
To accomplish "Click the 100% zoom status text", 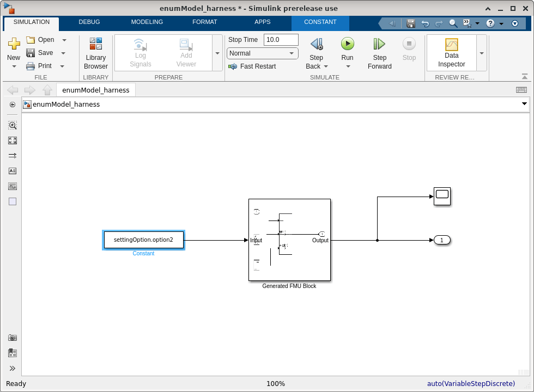I will click(x=276, y=383).
